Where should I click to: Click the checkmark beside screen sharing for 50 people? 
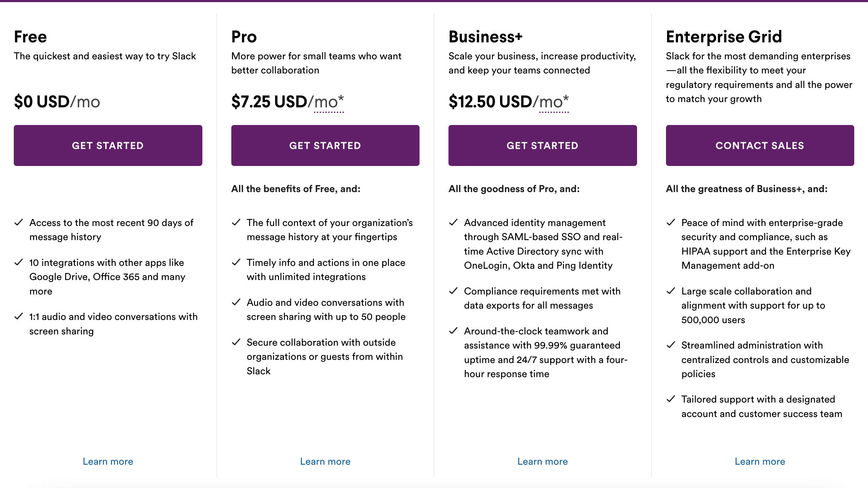pyautogui.click(x=236, y=302)
